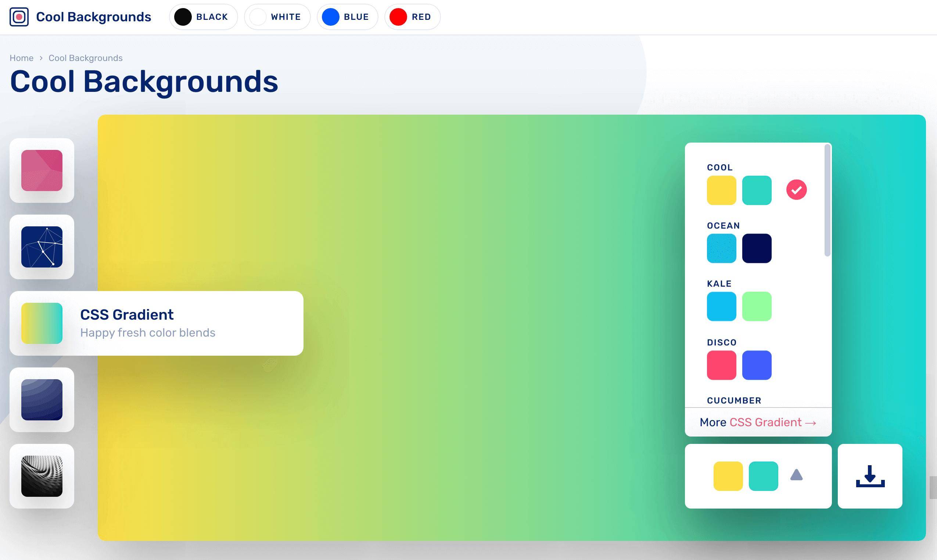The image size is (937, 560).
Task: Collapse the preset list with triangle arrow
Action: (x=796, y=475)
